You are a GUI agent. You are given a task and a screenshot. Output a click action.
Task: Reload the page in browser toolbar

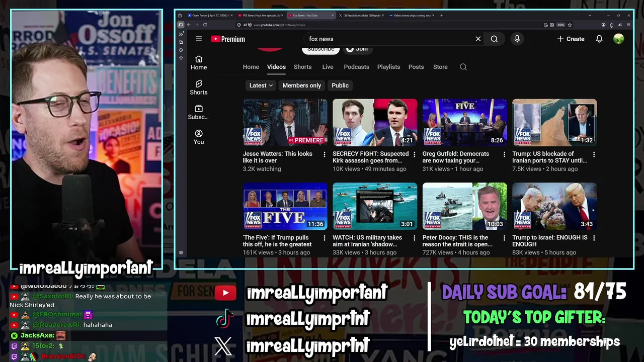tap(205, 25)
